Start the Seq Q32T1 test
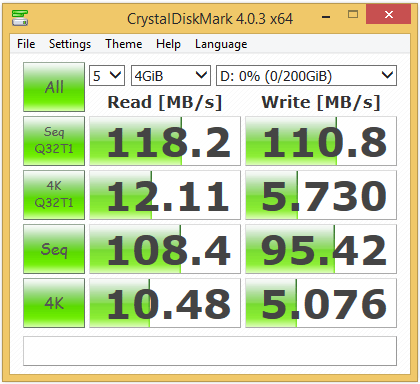 (54, 141)
